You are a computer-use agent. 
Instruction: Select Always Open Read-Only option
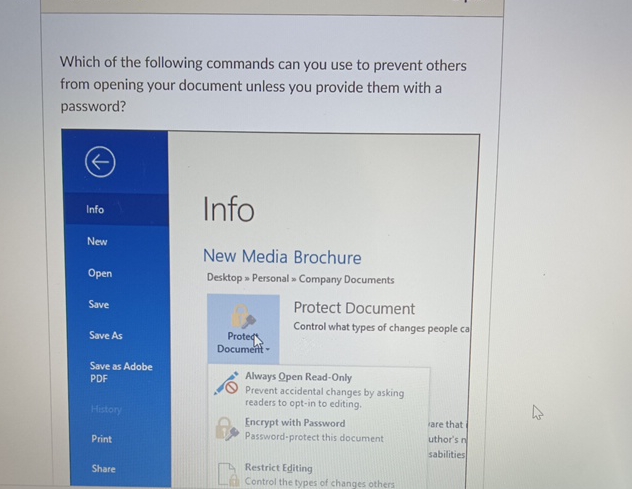(x=318, y=389)
